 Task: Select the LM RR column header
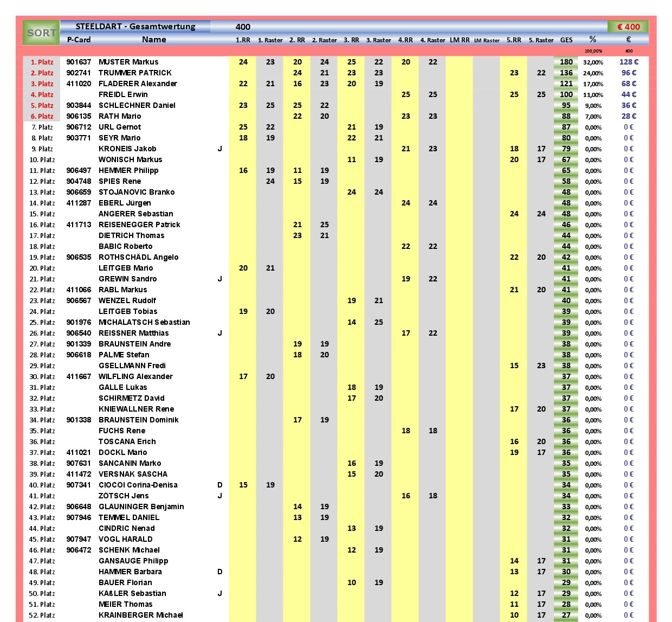[460, 40]
